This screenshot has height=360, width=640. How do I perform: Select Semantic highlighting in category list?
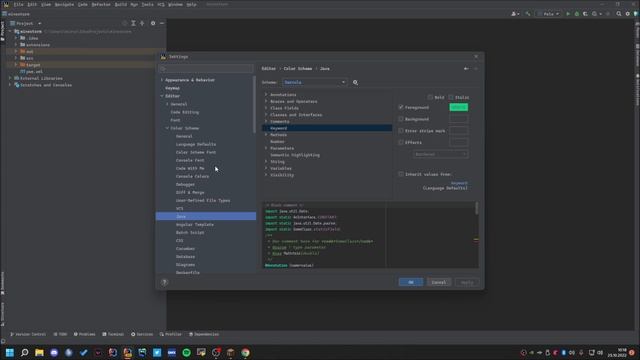[295, 155]
